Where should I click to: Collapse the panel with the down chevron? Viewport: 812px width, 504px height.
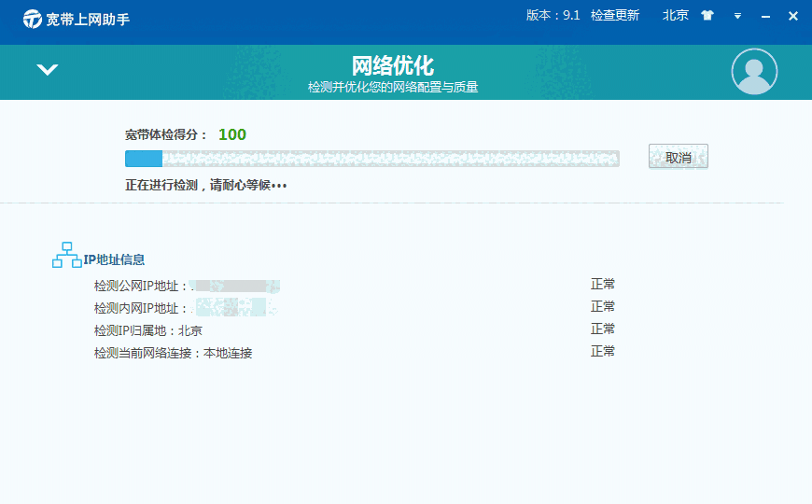[47, 70]
